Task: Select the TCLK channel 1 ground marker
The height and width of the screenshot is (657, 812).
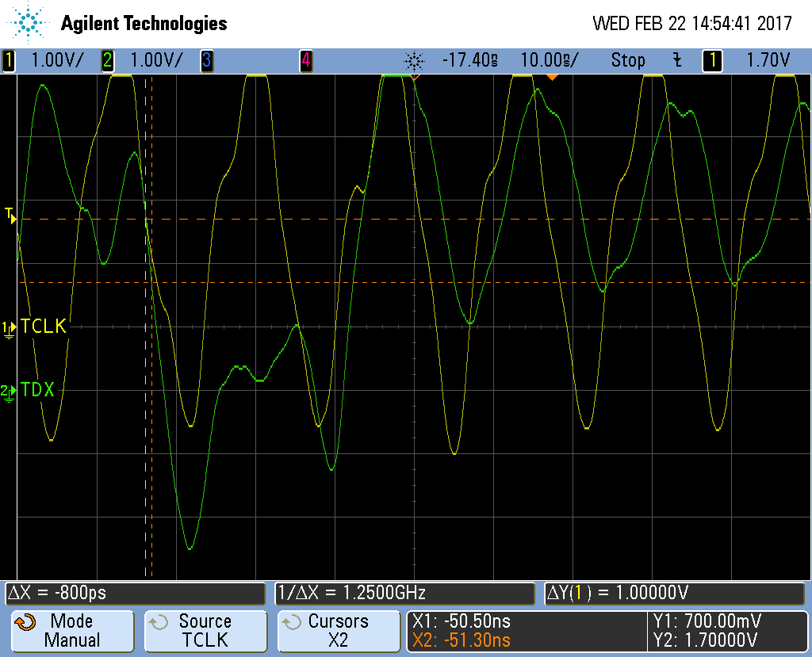Action: click(x=10, y=327)
